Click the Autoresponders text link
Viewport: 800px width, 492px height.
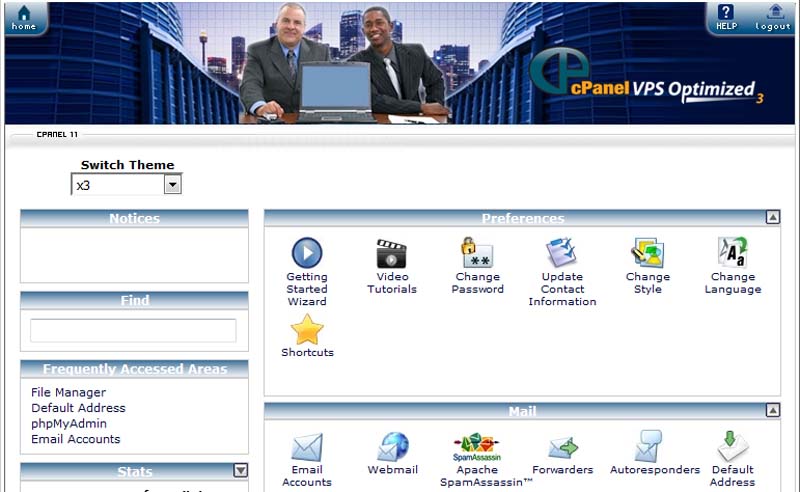[655, 470]
